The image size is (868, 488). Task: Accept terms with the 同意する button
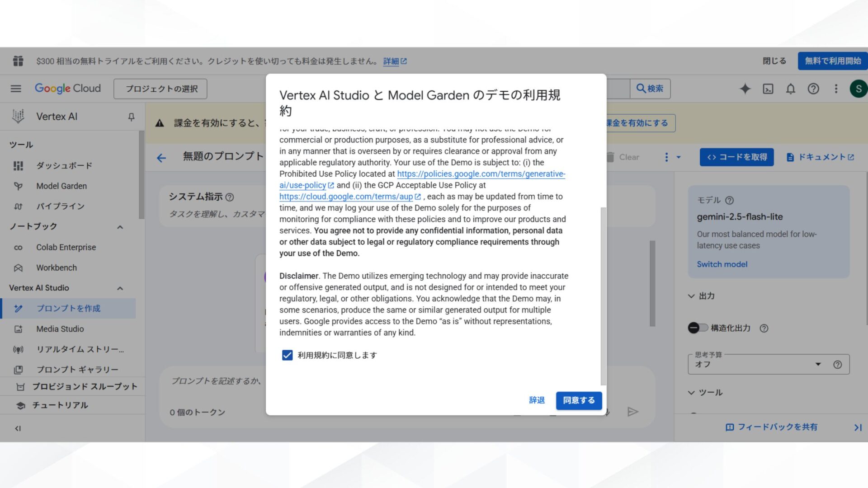[x=579, y=400]
